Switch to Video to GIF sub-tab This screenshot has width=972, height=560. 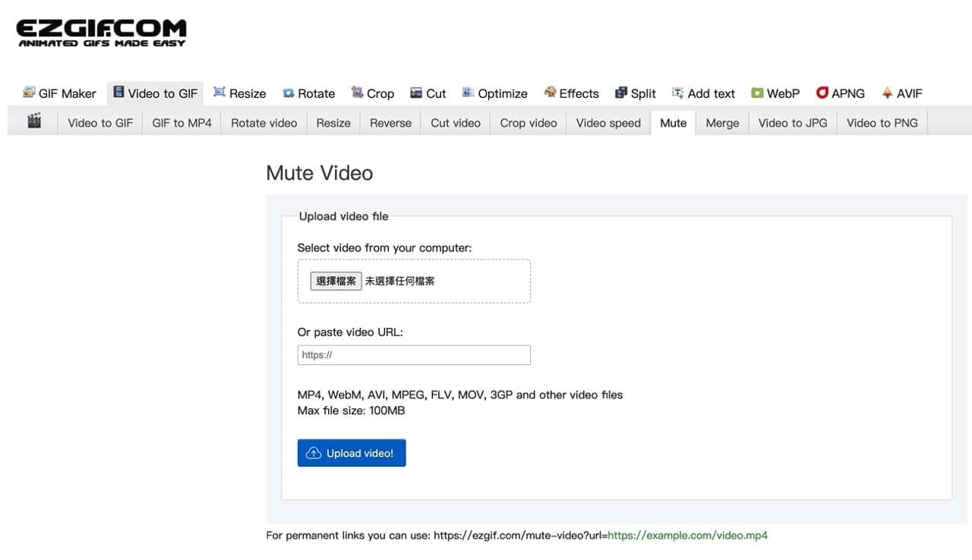click(x=100, y=122)
